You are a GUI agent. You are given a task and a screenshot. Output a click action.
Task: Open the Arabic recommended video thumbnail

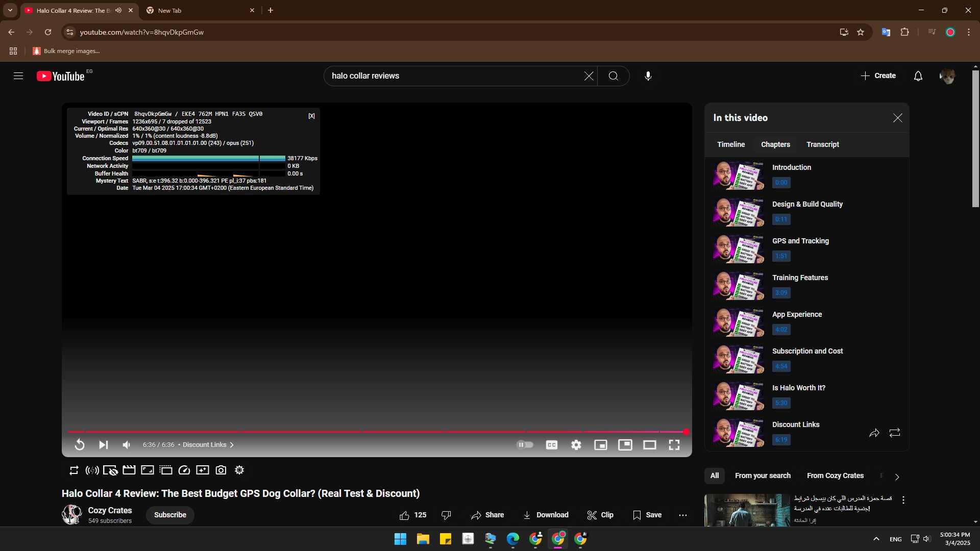(747, 510)
